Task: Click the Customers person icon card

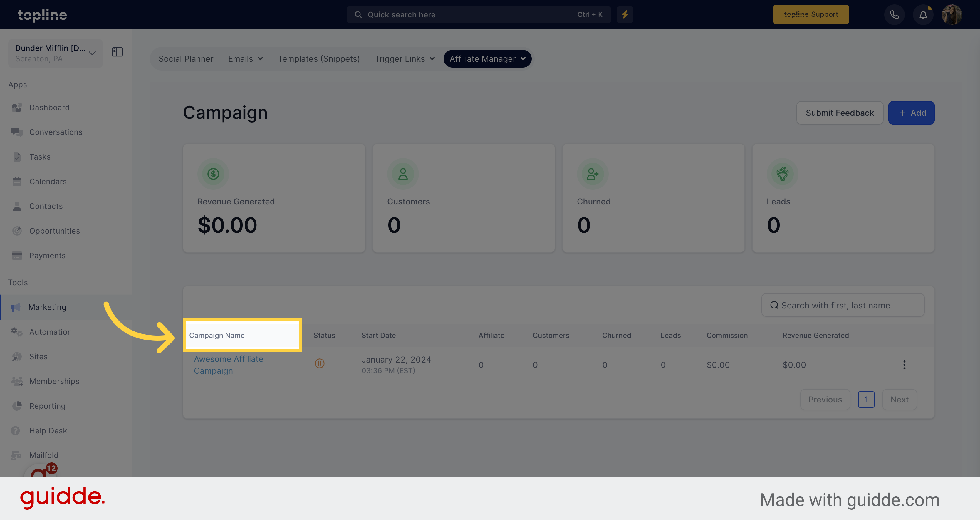Action: click(x=403, y=174)
